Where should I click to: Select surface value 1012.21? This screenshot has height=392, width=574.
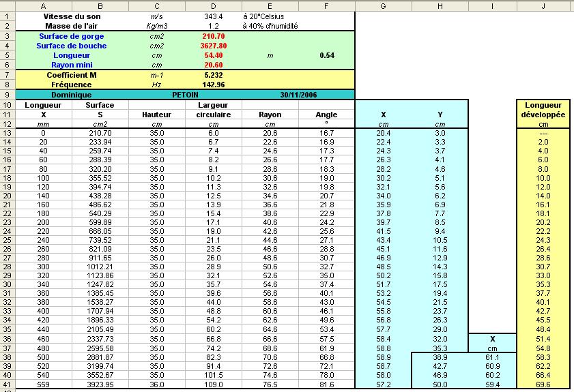pos(100,267)
